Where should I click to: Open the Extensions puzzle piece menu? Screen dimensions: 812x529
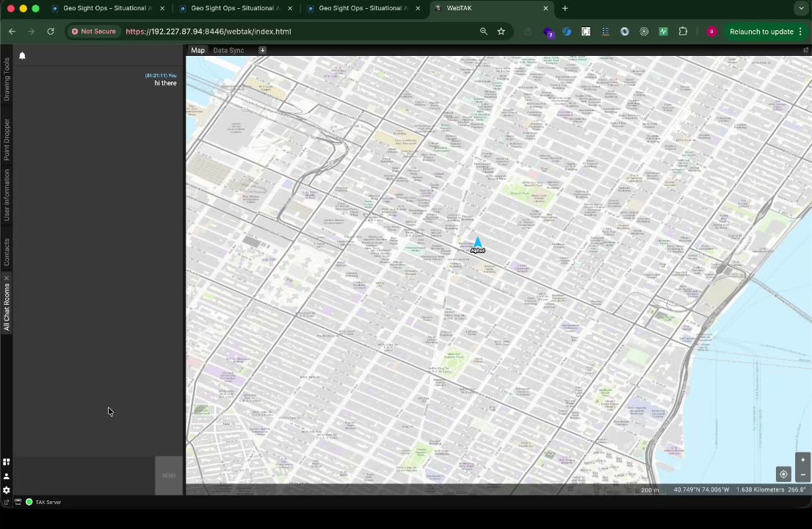[683, 32]
